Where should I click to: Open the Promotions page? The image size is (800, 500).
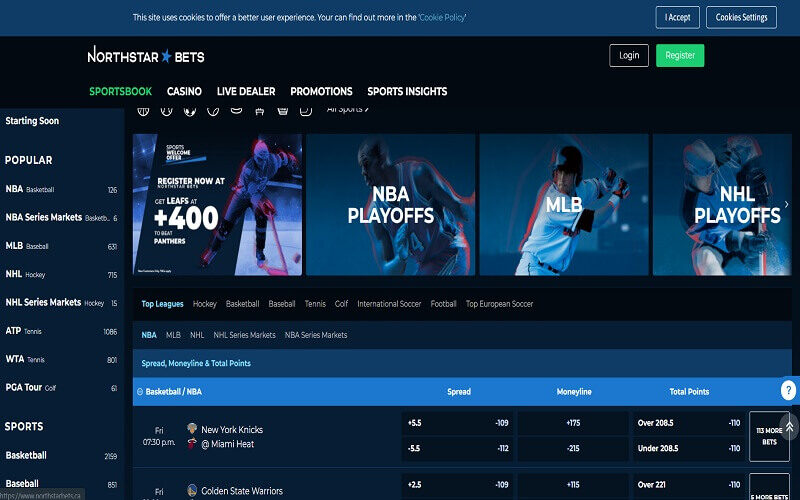coord(321,91)
